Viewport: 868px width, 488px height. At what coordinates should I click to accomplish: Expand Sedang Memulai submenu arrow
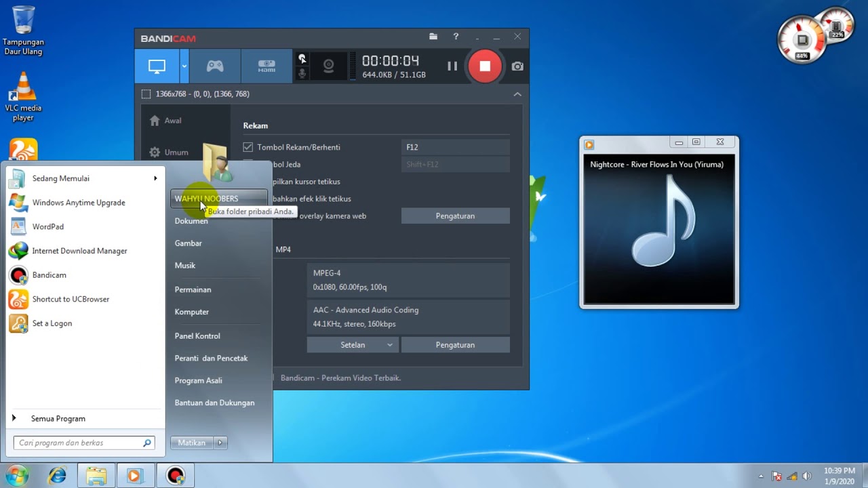coord(155,178)
